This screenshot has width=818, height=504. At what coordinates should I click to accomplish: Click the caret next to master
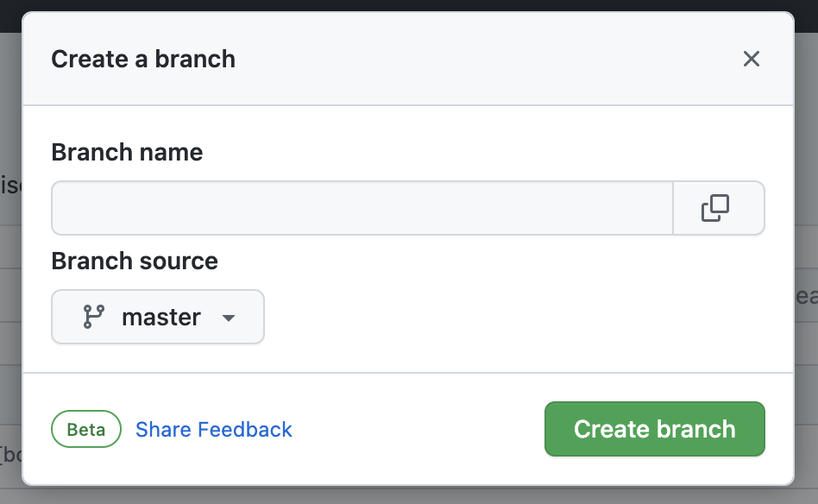(228, 317)
